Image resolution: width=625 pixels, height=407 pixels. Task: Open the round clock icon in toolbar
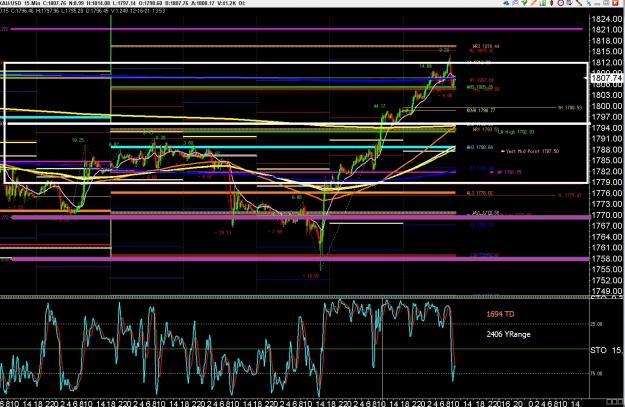(x=561, y=3)
